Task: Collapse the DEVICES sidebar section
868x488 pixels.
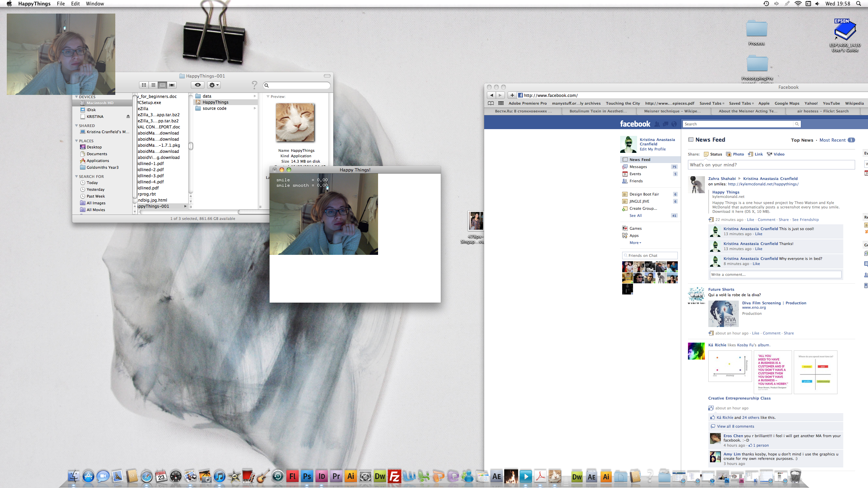Action: pyautogui.click(x=77, y=97)
